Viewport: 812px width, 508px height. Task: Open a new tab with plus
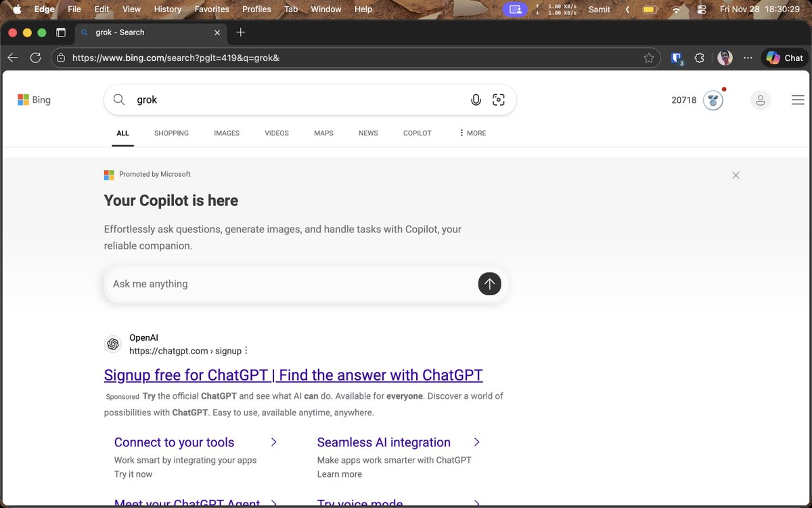click(241, 33)
